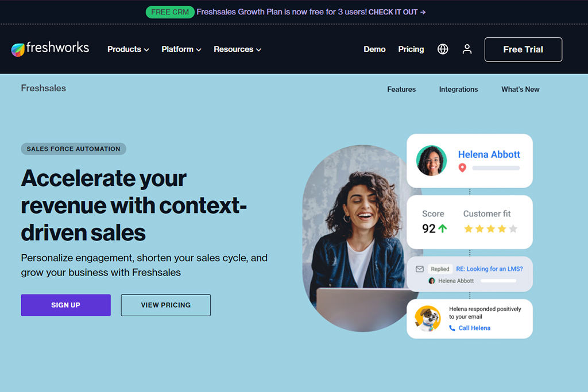The height and width of the screenshot is (392, 588).
Task: Open the language globe icon
Action: 443,49
